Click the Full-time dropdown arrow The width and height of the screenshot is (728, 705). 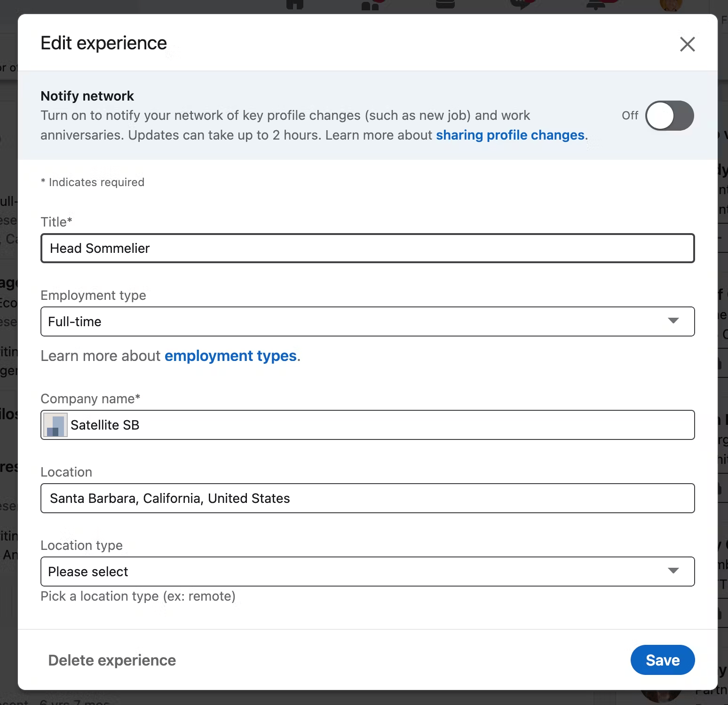pos(674,321)
